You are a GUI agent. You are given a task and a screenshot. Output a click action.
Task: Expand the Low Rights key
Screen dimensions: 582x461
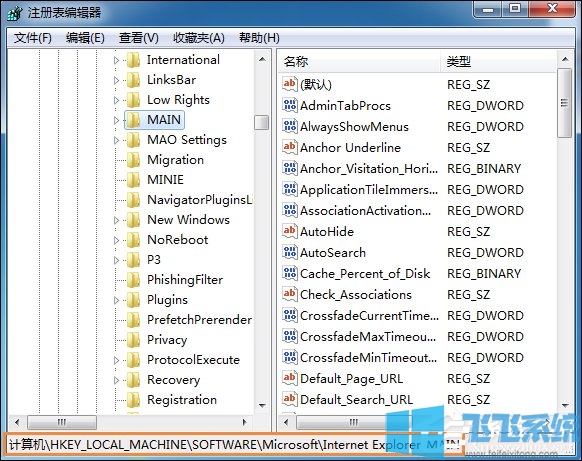(116, 100)
